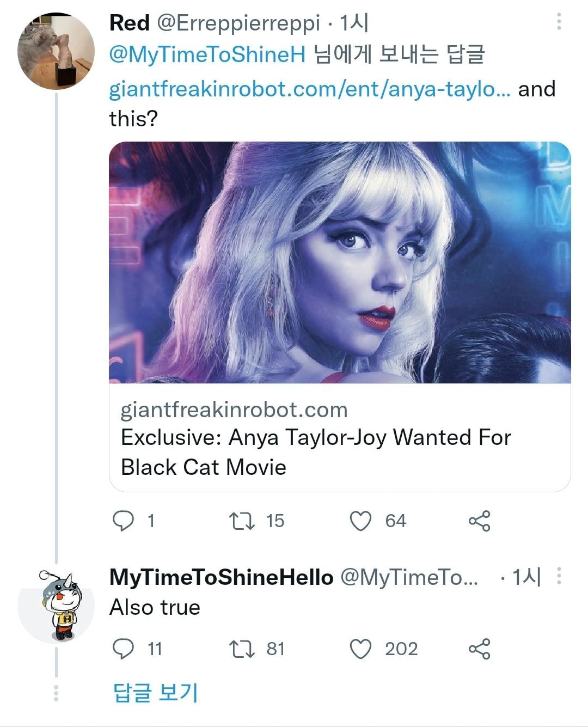Open the MyTimeToShineHello display name
The height and width of the screenshot is (727, 588).
221,577
